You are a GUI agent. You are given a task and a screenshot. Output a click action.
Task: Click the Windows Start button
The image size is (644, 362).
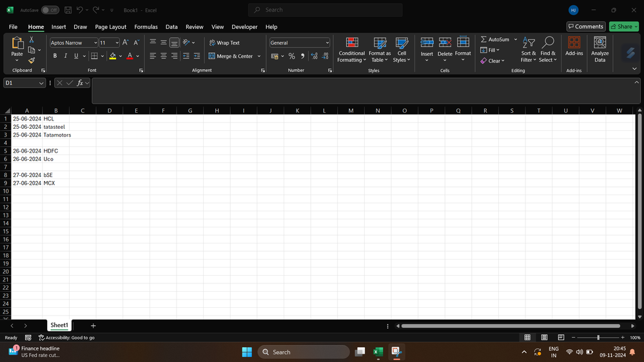(x=247, y=352)
